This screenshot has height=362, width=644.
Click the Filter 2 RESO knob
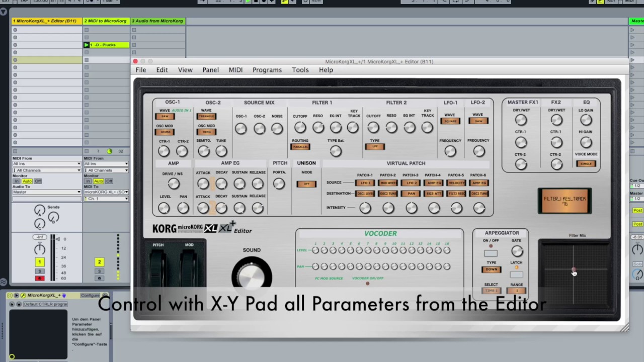(391, 128)
